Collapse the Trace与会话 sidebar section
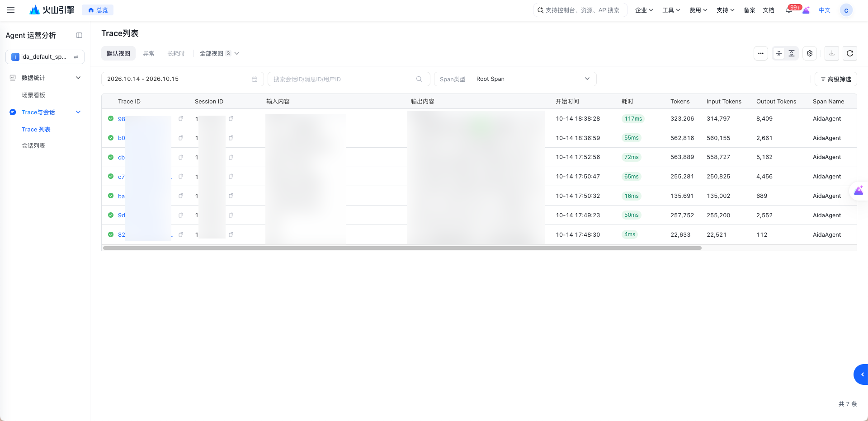This screenshot has width=868, height=421. tap(78, 112)
